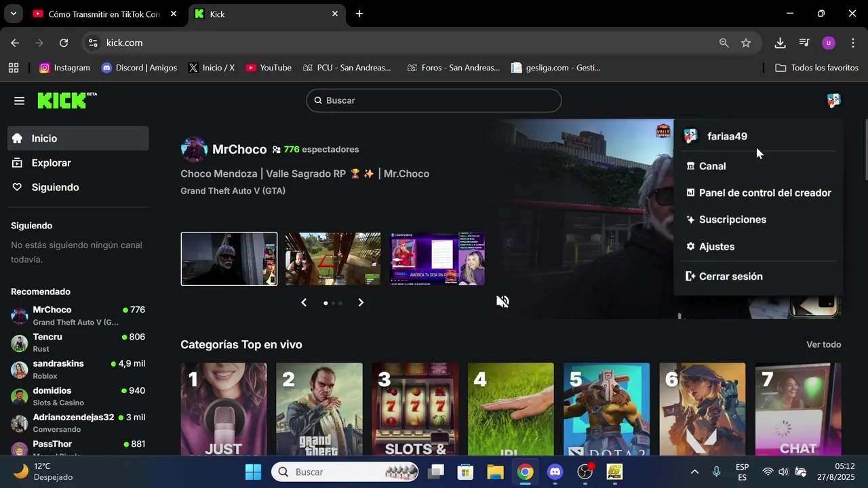
Task: Open the YouTube bookmark
Action: pyautogui.click(x=269, y=68)
